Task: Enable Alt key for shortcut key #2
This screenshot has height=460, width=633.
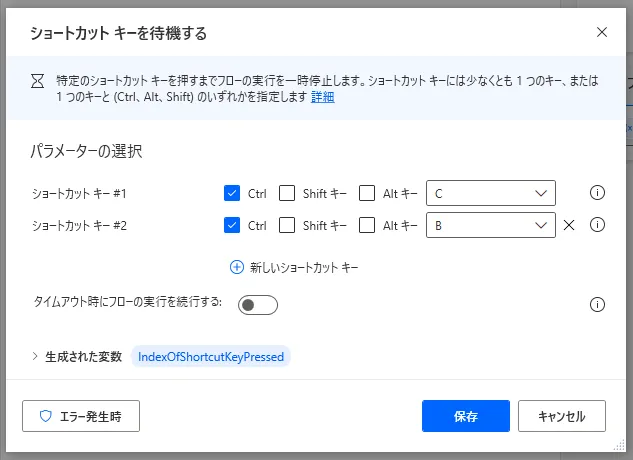Action: [x=367, y=225]
